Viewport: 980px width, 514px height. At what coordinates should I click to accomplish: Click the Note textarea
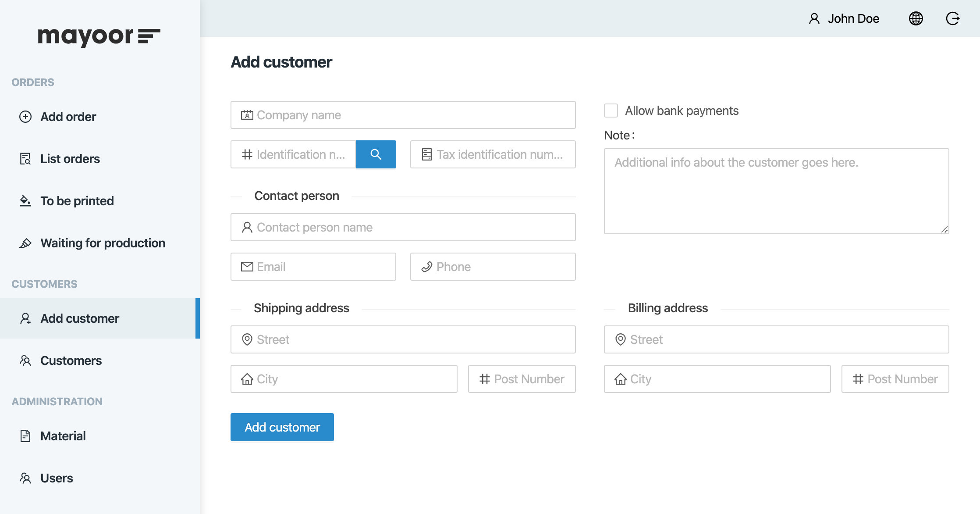(x=776, y=191)
